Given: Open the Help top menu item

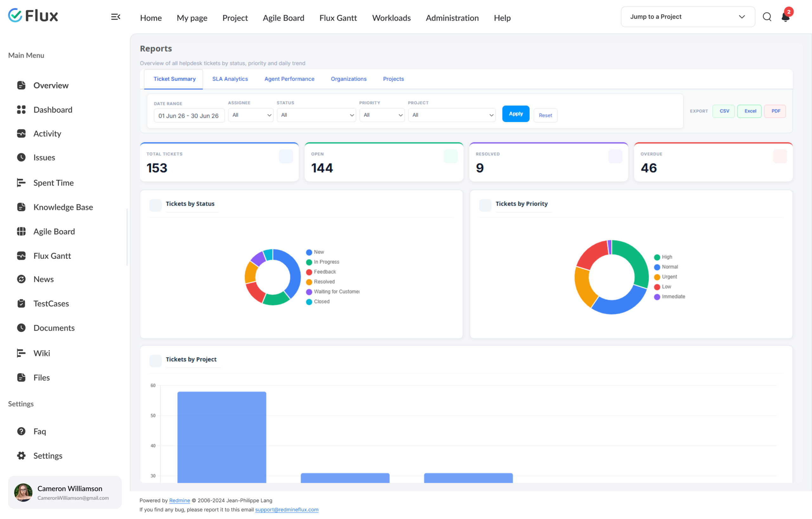Looking at the screenshot, I should coord(502,18).
